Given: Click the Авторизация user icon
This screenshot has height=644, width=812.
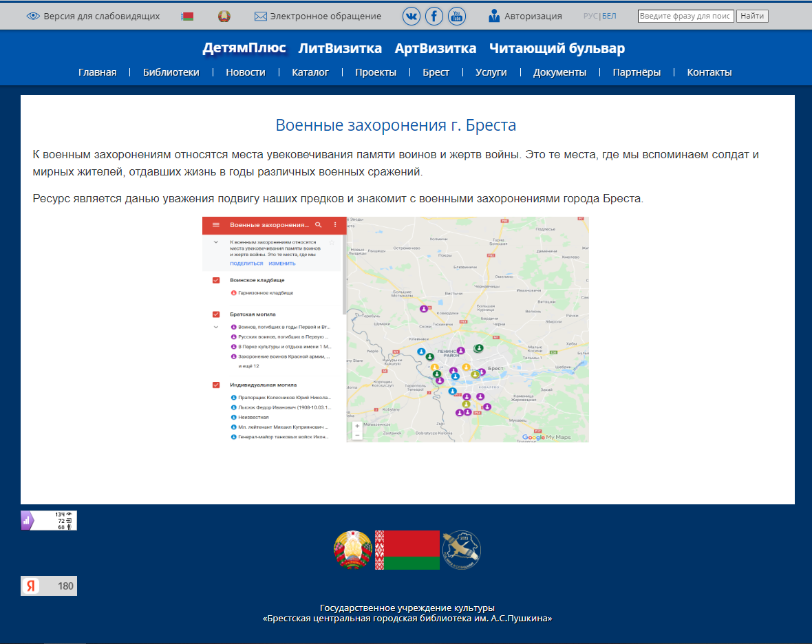Looking at the screenshot, I should click(494, 16).
